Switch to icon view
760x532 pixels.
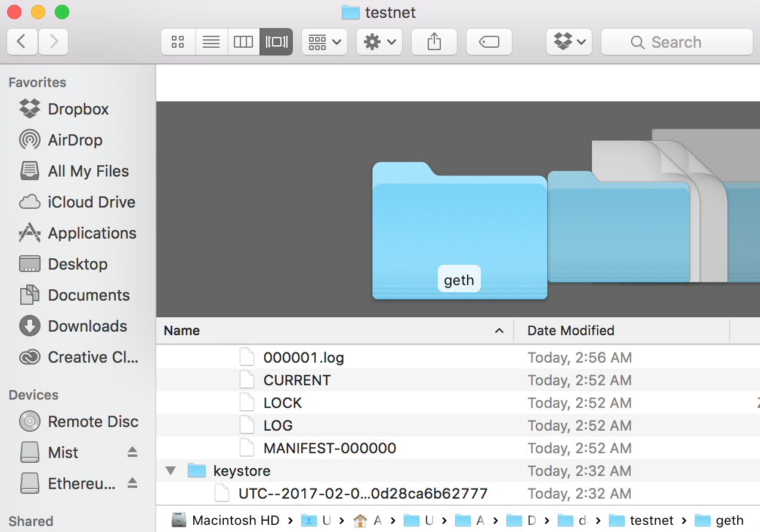click(x=178, y=42)
